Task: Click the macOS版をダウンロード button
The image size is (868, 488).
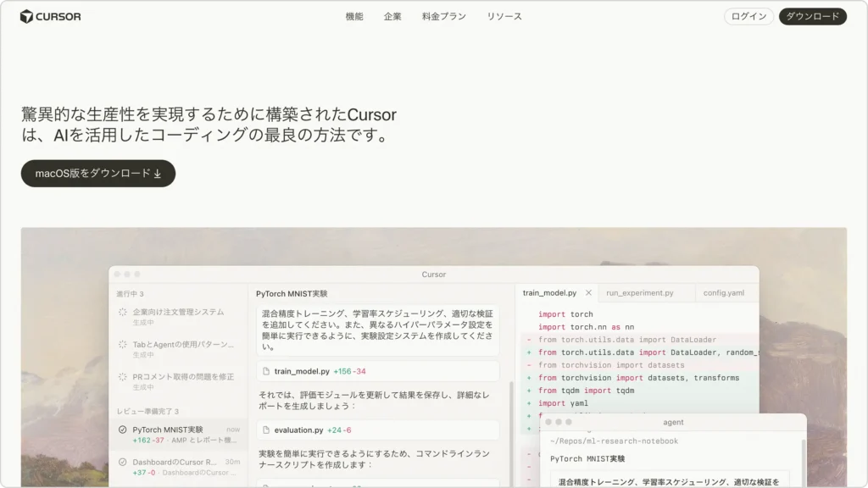Action: 97,173
